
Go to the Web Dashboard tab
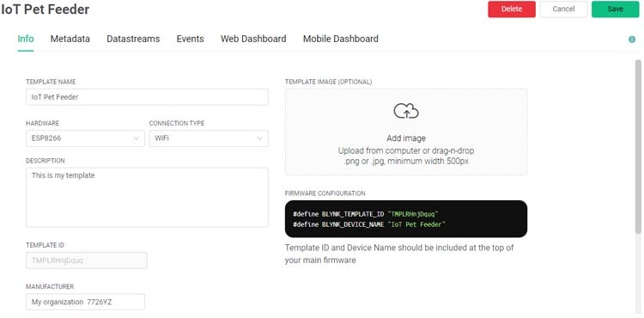click(x=253, y=39)
